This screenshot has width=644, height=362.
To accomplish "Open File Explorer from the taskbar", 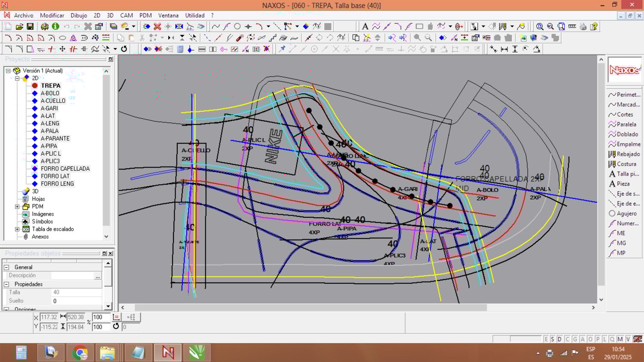I will pyautogui.click(x=107, y=353).
